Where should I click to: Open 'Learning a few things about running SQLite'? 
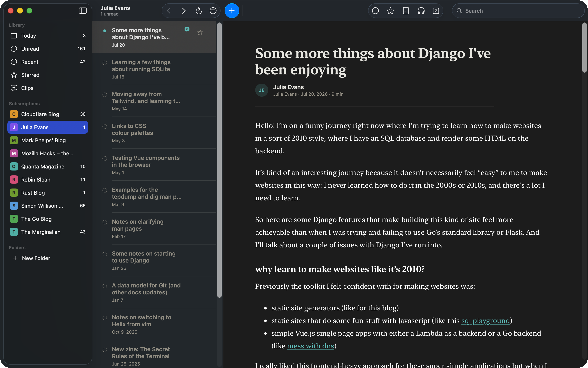pos(154,69)
